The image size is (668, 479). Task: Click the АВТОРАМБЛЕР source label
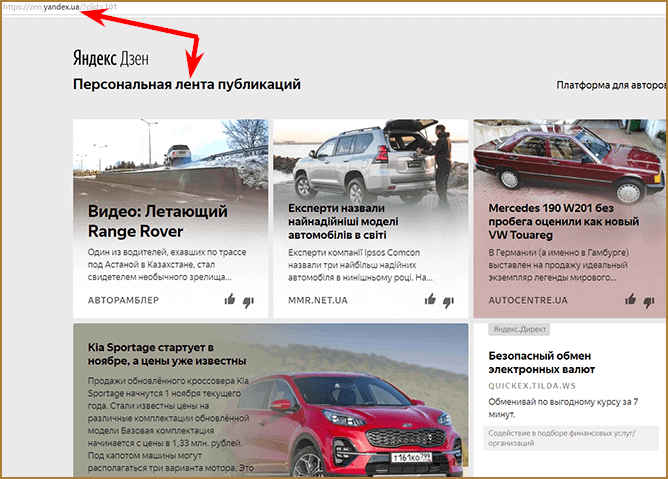(123, 300)
